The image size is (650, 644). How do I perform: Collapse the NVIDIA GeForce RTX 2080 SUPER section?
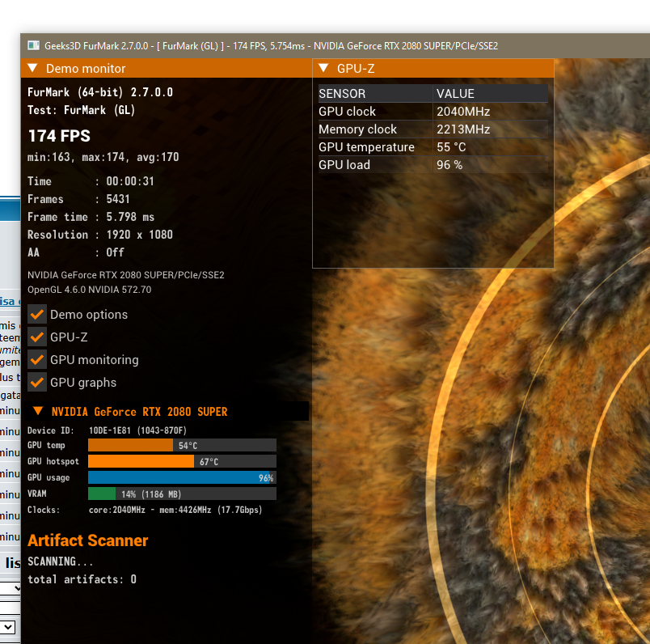tap(37, 411)
